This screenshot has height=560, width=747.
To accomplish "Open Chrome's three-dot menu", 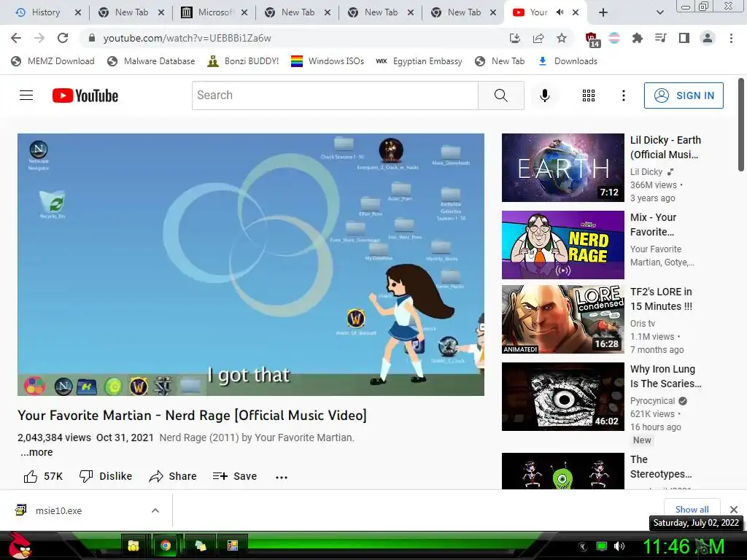I will pos(731,38).
